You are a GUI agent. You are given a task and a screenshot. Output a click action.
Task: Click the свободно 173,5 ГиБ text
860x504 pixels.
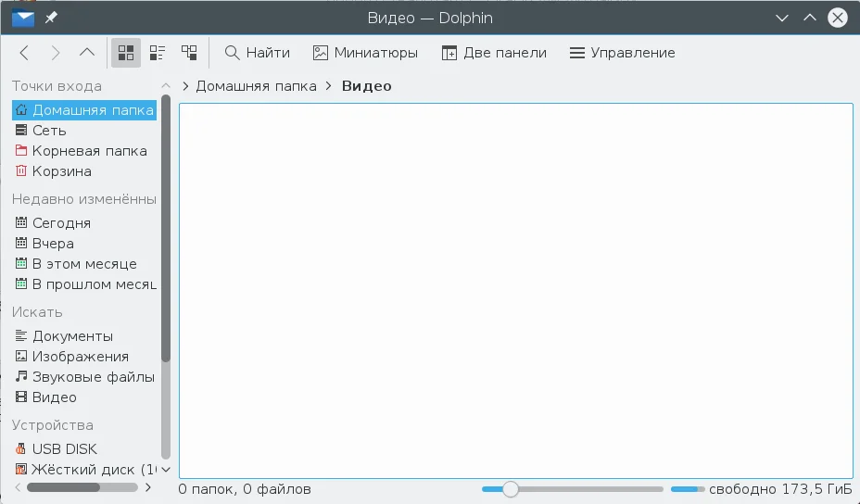point(780,488)
